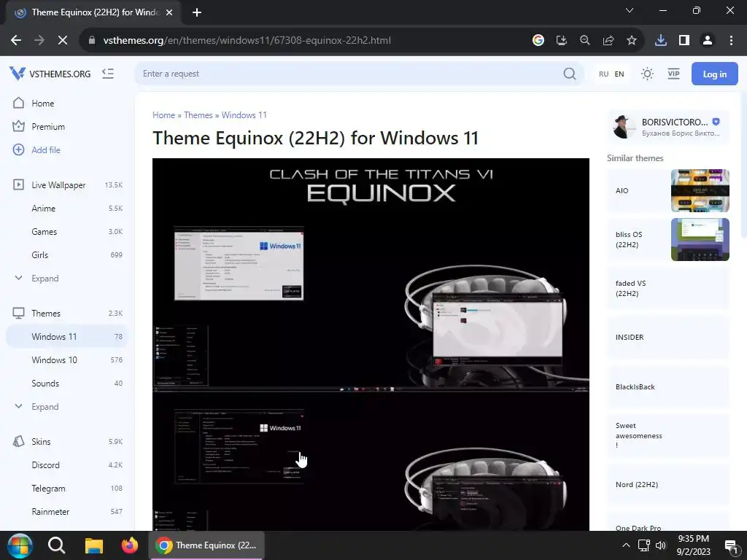Click the volume speaker tray icon
This screenshot has height=560, width=747.
[x=661, y=545]
